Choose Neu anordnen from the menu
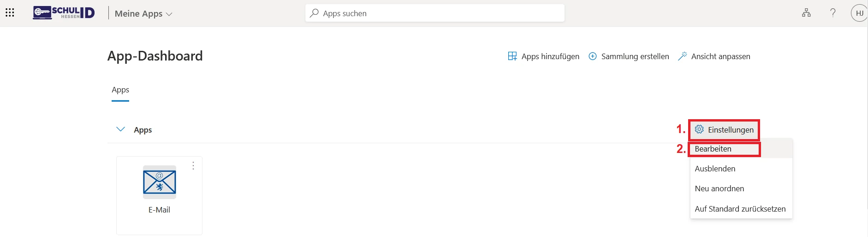Screen dimensions: 868x237 tap(741, 188)
